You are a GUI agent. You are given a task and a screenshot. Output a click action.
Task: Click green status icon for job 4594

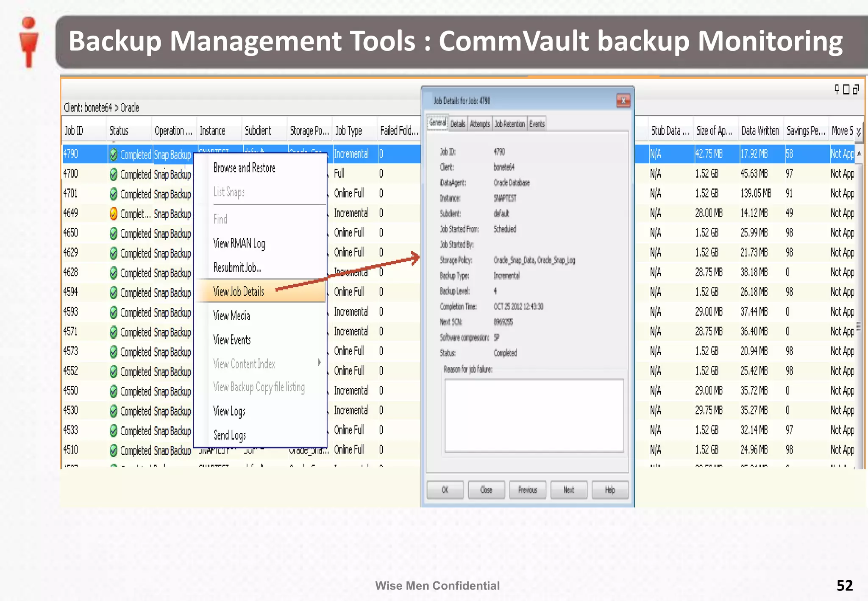coord(113,292)
